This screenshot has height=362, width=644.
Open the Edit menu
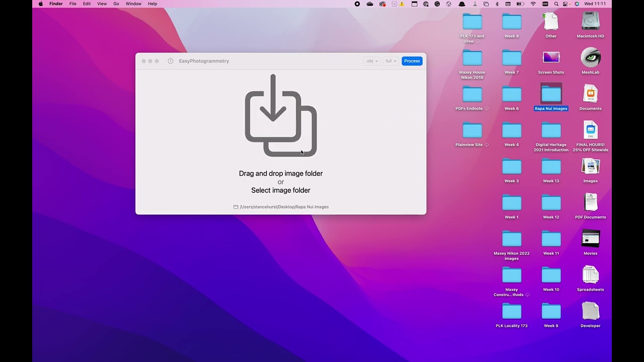pos(87,4)
